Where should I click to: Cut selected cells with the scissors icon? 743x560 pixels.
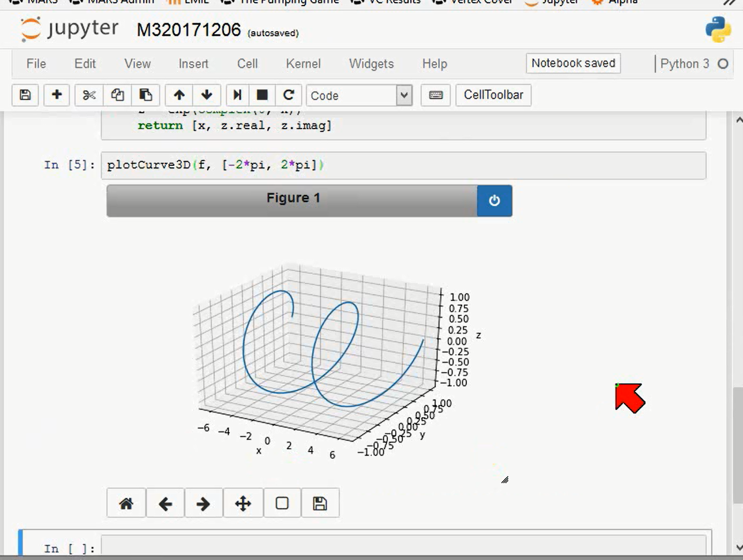pos(89,95)
